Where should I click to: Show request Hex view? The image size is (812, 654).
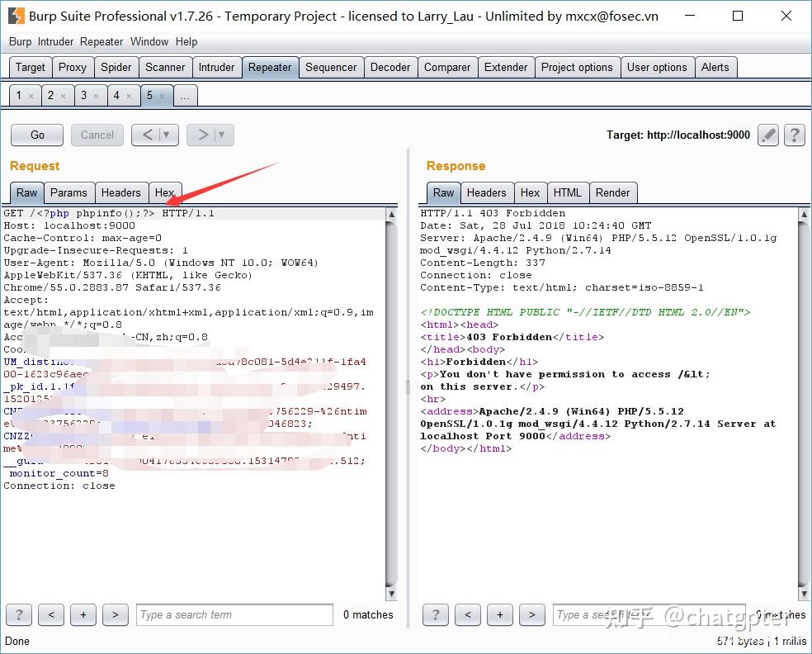tap(164, 192)
